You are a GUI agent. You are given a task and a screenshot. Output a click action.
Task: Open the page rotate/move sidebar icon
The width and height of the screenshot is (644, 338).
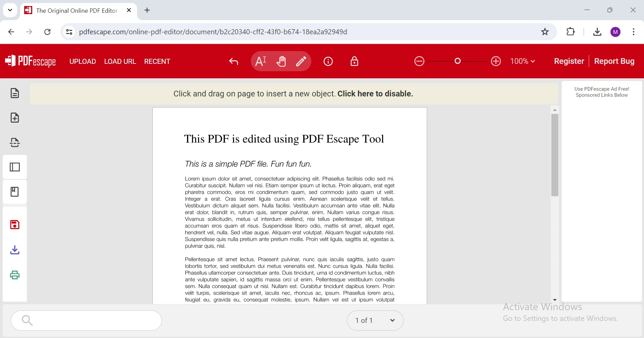click(x=15, y=142)
